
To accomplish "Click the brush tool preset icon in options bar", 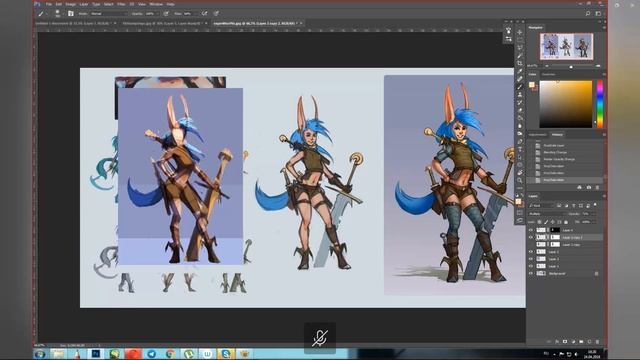I will 41,13.
